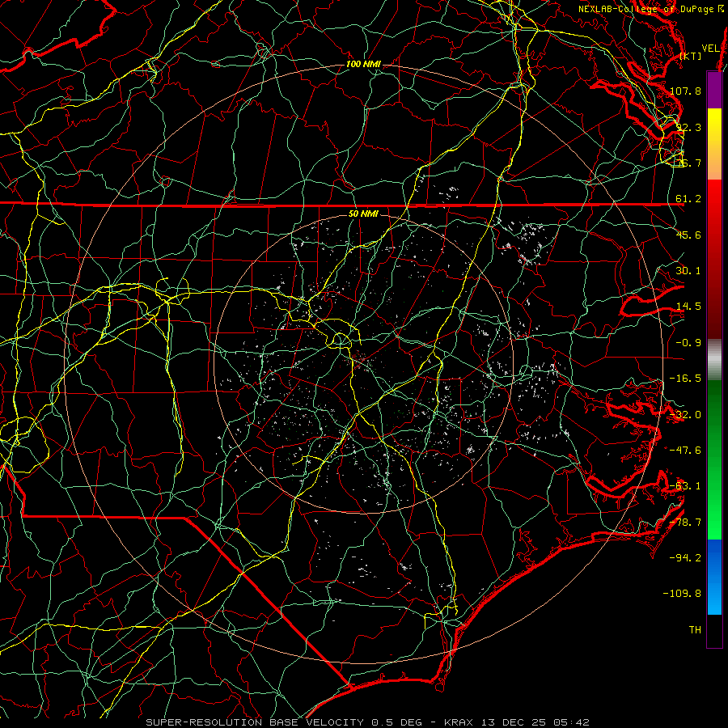Click the -32.0 legend value
Image resolution: width=728 pixels, height=728 pixels.
click(x=686, y=415)
